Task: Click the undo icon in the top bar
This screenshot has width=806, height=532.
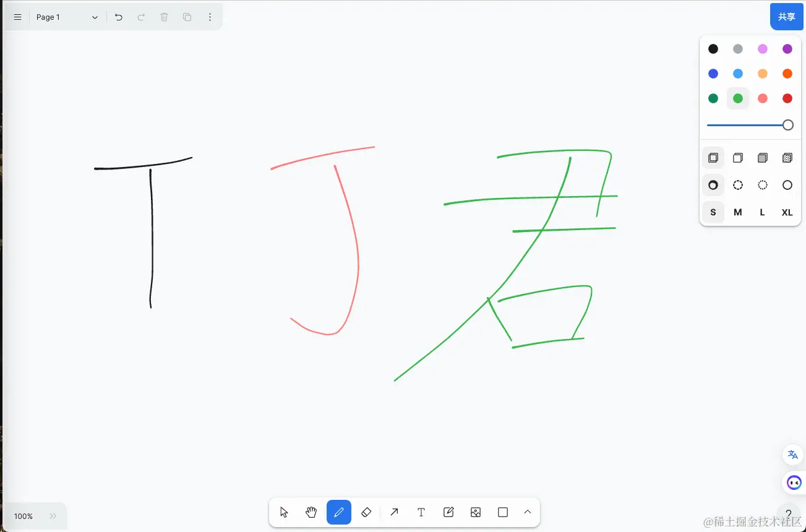Action: pos(119,17)
